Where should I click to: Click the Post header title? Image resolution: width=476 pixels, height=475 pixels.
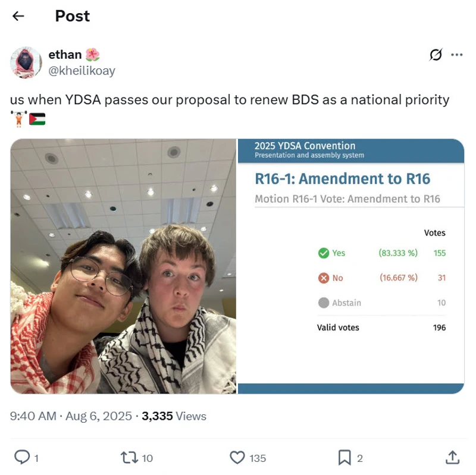click(72, 16)
